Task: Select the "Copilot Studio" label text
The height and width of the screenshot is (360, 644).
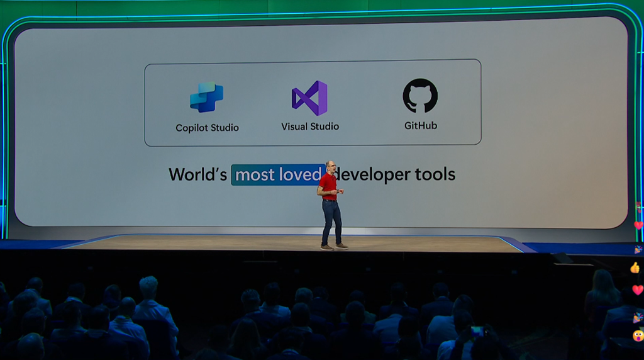Action: [207, 128]
